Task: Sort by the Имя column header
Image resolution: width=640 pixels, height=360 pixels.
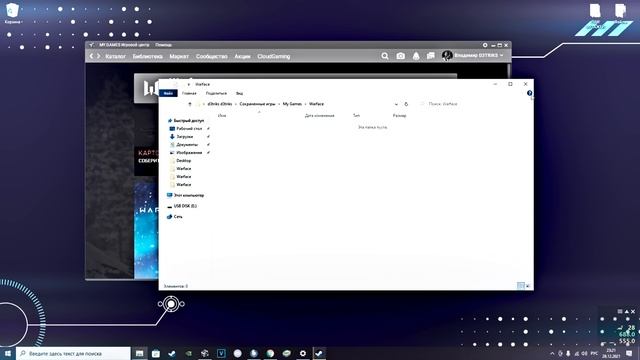Action: point(222,116)
